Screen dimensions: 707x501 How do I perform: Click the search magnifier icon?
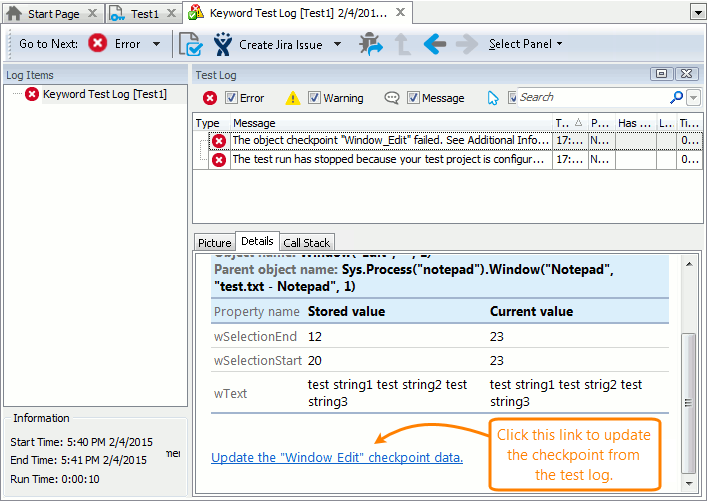tap(677, 97)
